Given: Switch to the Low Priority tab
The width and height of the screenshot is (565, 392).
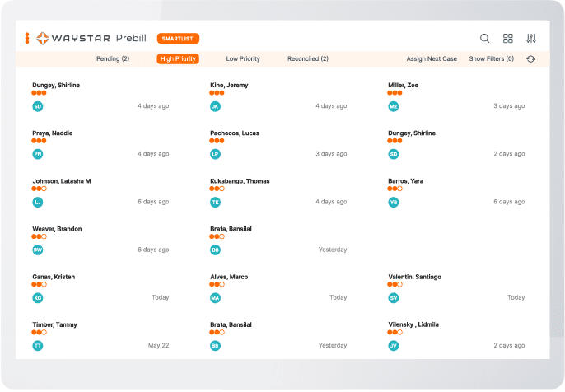Looking at the screenshot, I should point(243,59).
